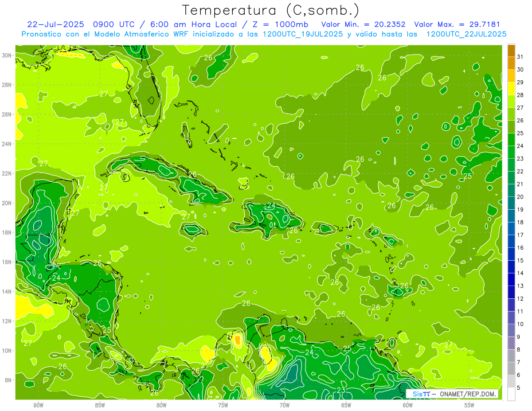Click color scale label '6'

(x=519, y=375)
